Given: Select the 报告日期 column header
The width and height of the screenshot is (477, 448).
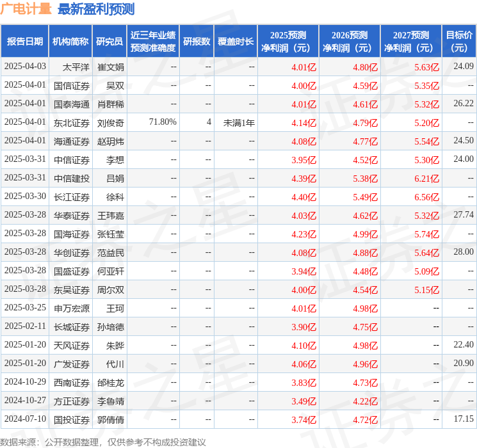Looking at the screenshot, I should 24,42.
